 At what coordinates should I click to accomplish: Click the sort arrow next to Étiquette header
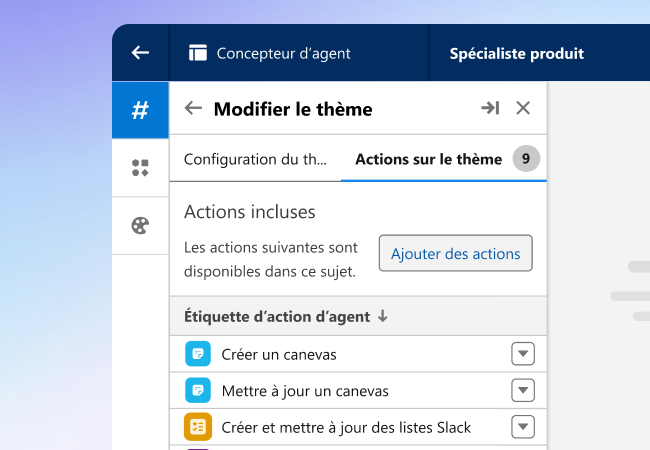(383, 316)
